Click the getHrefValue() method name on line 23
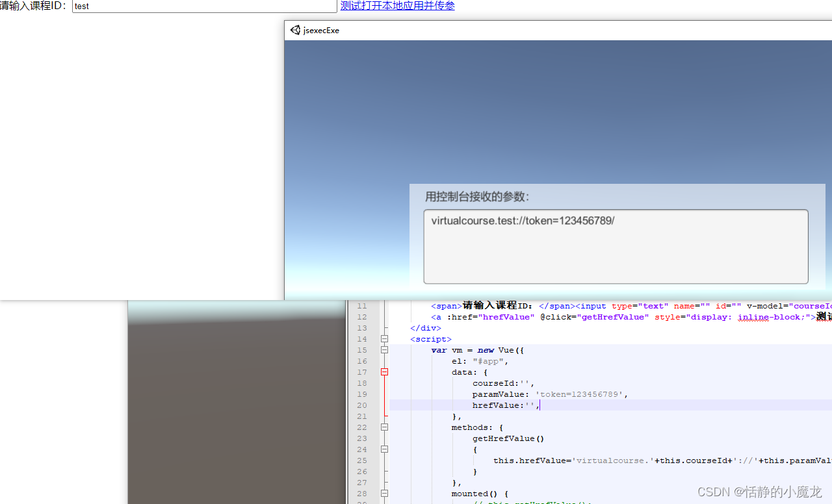This screenshot has width=832, height=504. point(508,438)
